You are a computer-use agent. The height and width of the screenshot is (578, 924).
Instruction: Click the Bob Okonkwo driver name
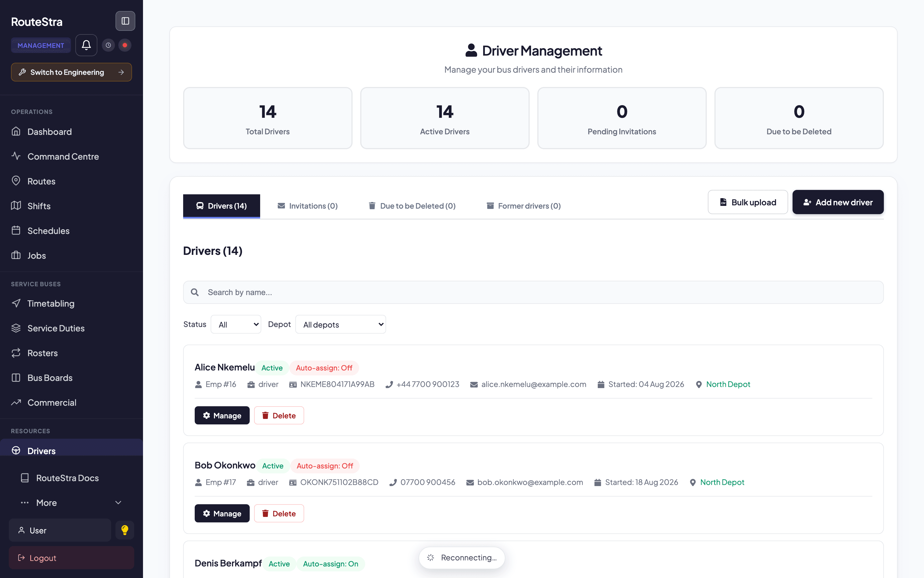click(225, 465)
